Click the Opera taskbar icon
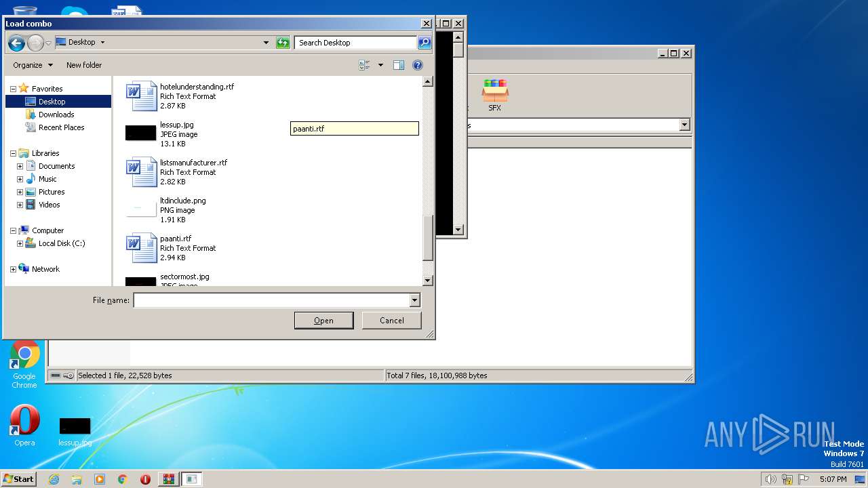Viewport: 868px width, 488px height. [145, 479]
